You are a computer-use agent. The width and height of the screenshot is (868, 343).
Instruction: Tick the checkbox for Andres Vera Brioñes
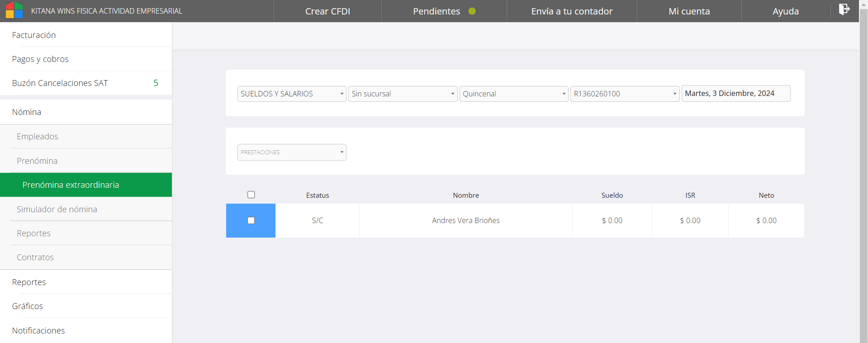pyautogui.click(x=251, y=220)
